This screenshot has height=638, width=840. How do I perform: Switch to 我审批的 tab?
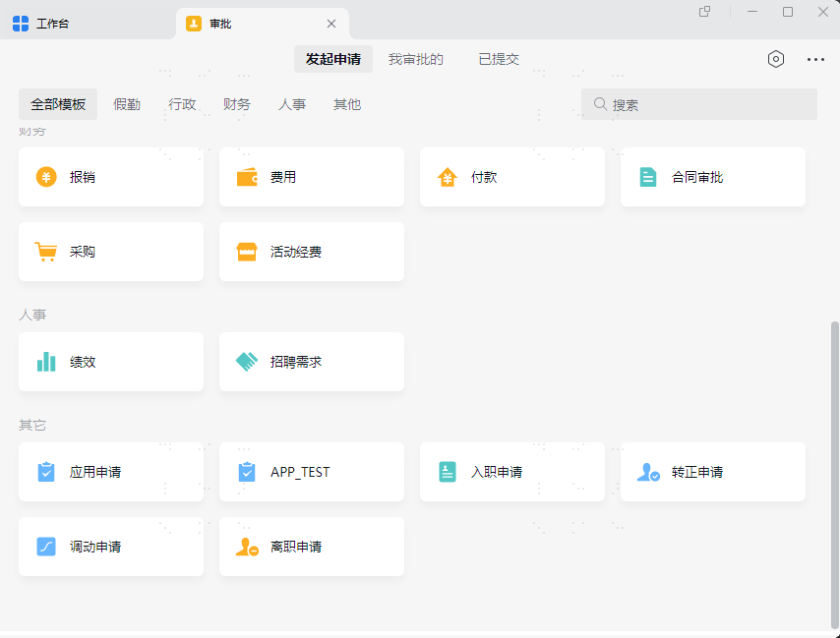(416, 59)
